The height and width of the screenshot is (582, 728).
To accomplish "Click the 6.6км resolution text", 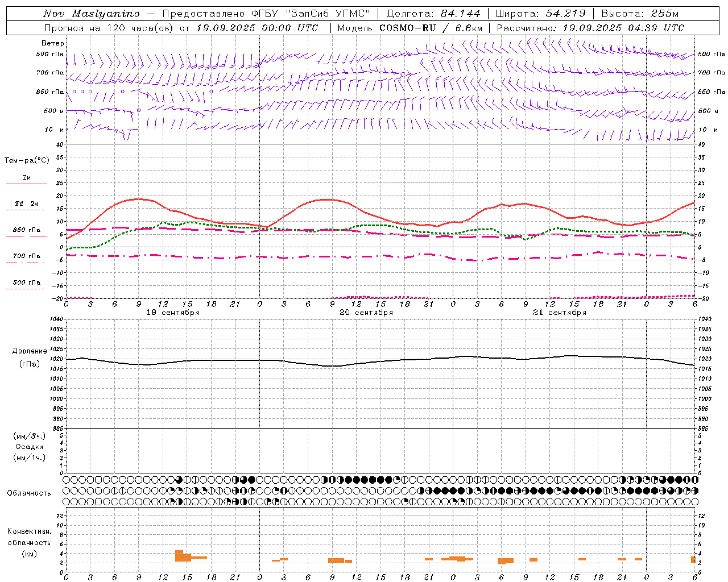I will click(469, 28).
